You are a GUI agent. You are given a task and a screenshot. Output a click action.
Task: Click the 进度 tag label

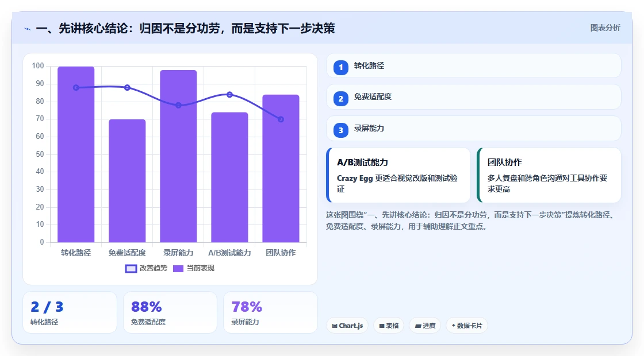tap(429, 326)
